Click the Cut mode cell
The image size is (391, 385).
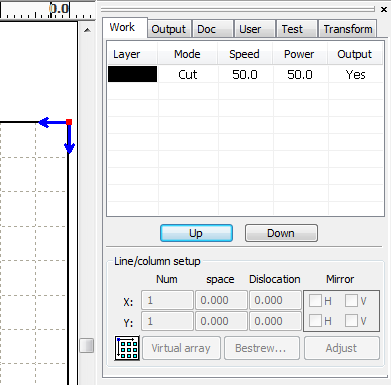(188, 74)
